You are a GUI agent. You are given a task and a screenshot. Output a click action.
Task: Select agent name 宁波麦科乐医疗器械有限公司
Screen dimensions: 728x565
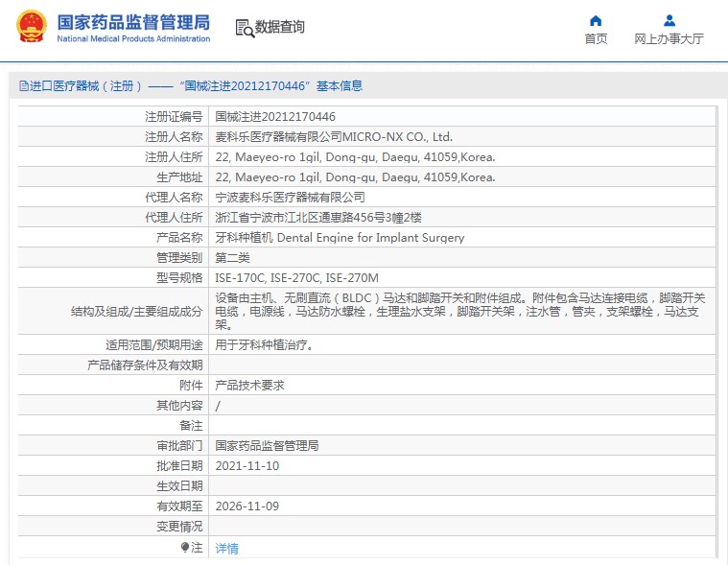(x=290, y=198)
